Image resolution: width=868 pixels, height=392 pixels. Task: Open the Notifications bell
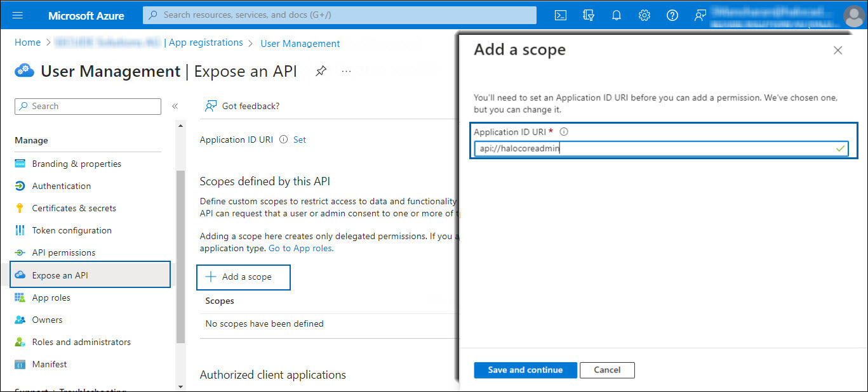tap(616, 15)
